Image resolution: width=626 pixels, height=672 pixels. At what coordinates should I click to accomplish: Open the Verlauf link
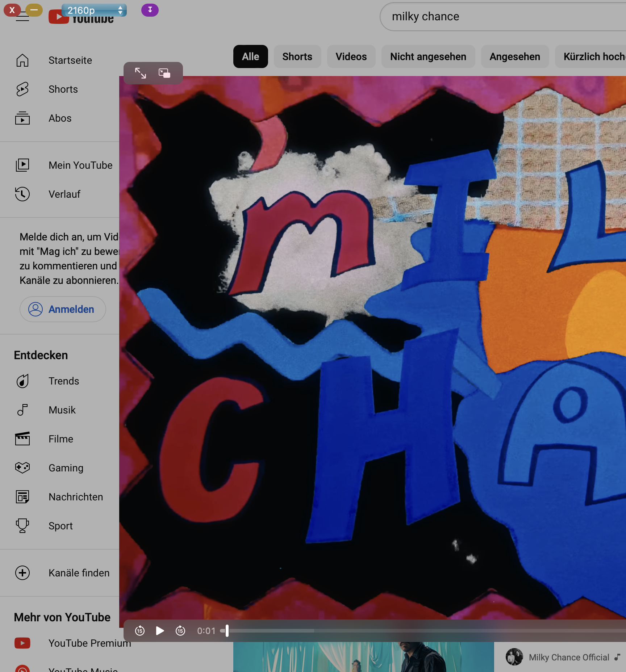64,194
